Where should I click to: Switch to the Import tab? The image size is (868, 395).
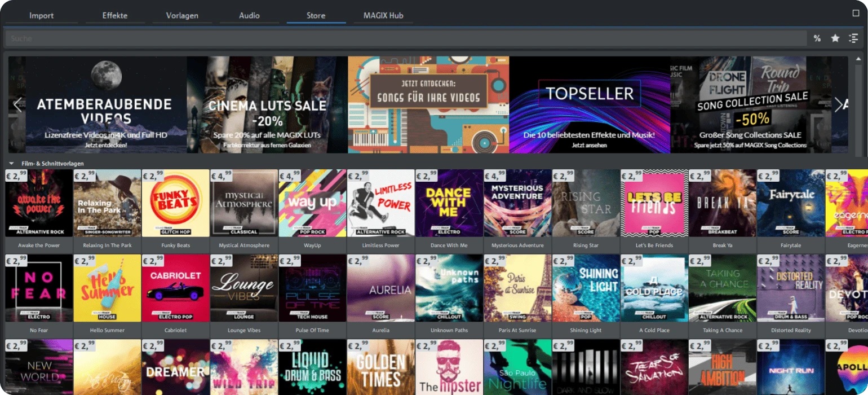[41, 15]
